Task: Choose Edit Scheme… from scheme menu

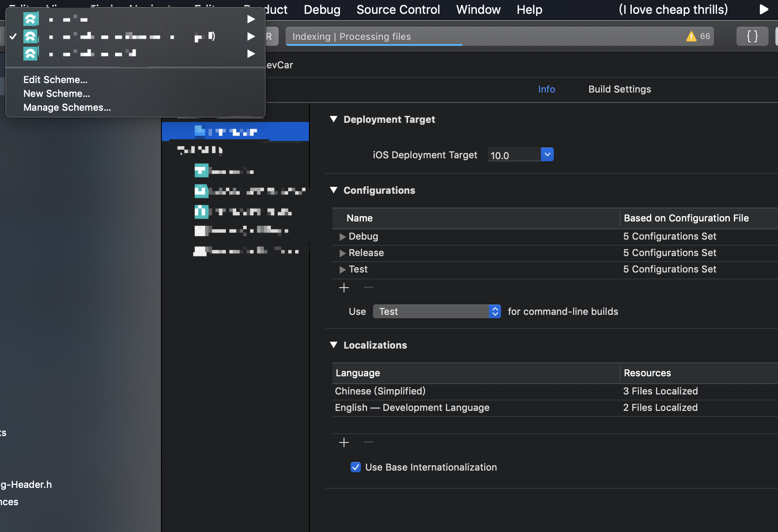Action: click(x=55, y=80)
